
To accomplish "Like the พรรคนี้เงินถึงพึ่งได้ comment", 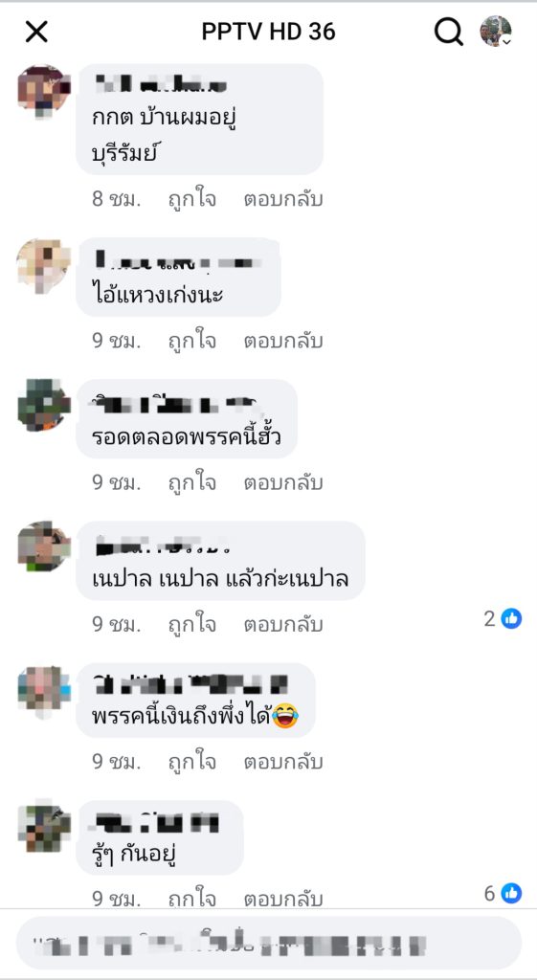I will click(x=191, y=762).
